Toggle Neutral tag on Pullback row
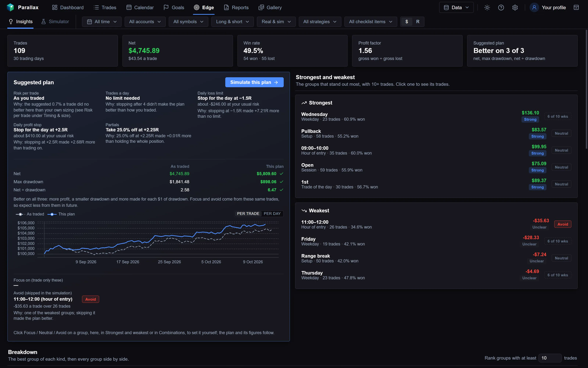This screenshot has height=368, width=588. 561,133
